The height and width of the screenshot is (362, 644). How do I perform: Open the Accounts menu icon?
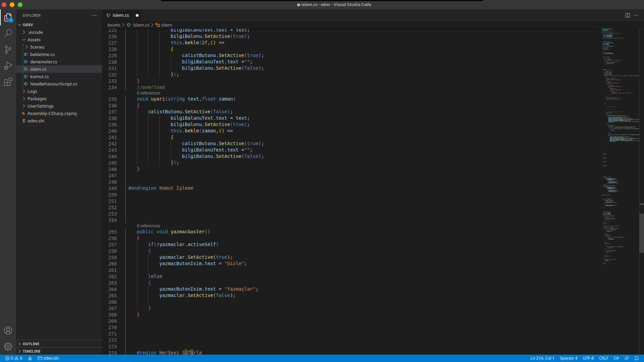(x=8, y=330)
